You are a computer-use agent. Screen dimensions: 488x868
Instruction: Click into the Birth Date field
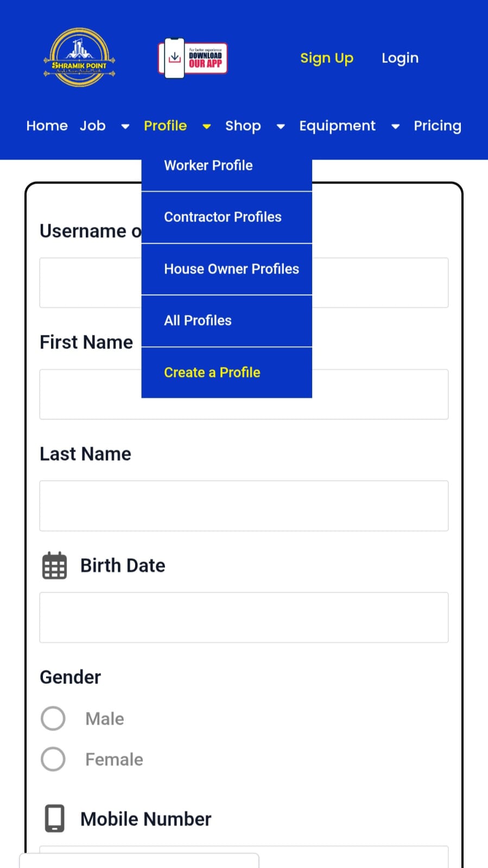coord(244,618)
